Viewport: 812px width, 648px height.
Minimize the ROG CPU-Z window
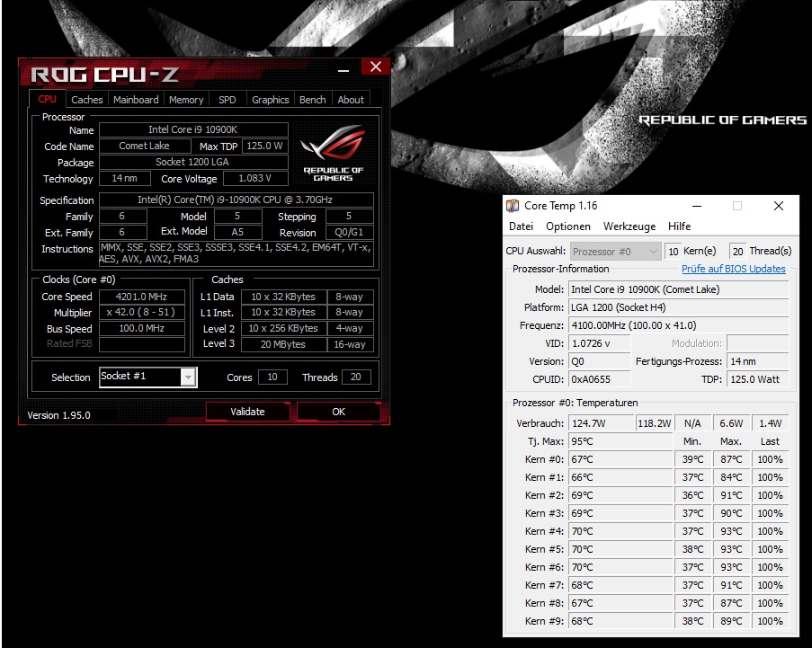pos(344,70)
